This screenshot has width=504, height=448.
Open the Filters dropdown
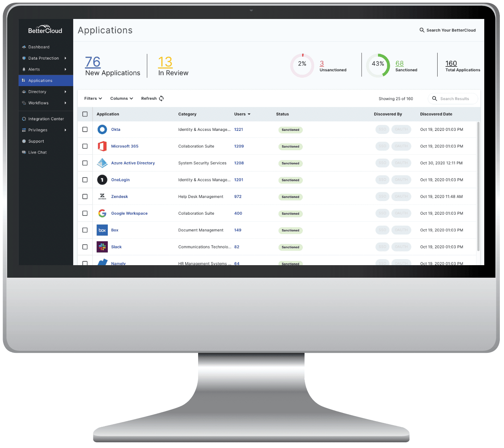93,98
